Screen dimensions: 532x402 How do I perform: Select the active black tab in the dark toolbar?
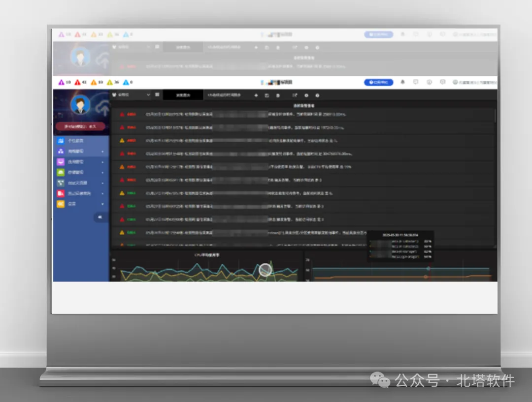tap(183, 95)
